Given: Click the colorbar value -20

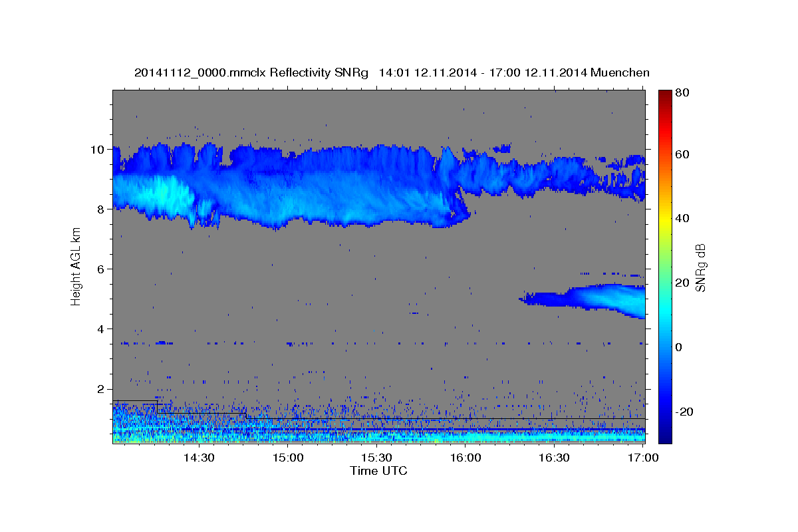Looking at the screenshot, I should 683,412.
